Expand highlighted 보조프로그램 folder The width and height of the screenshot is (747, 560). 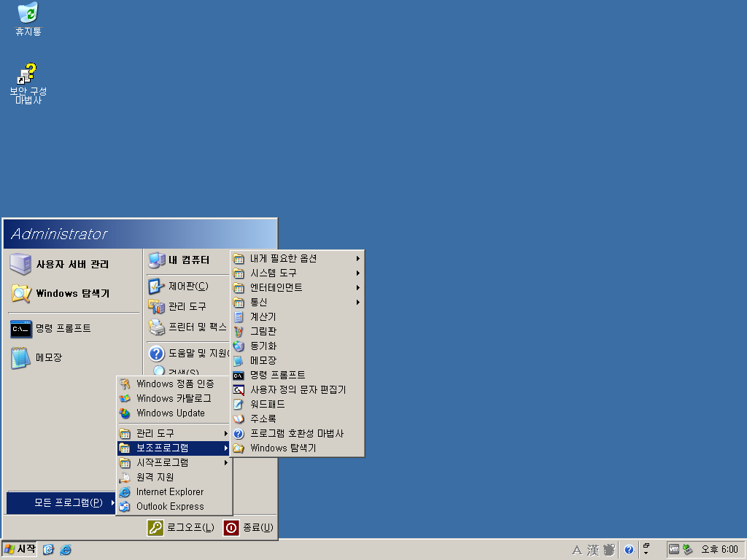coord(174,448)
